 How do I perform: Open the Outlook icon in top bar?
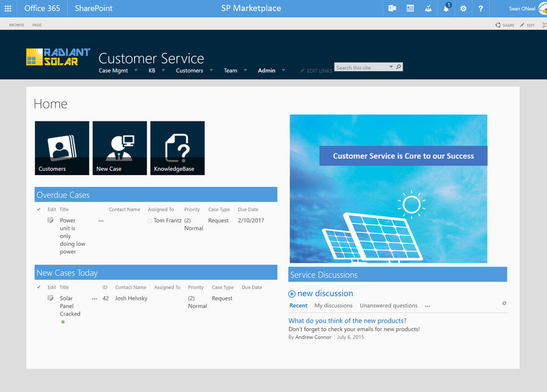click(x=392, y=9)
